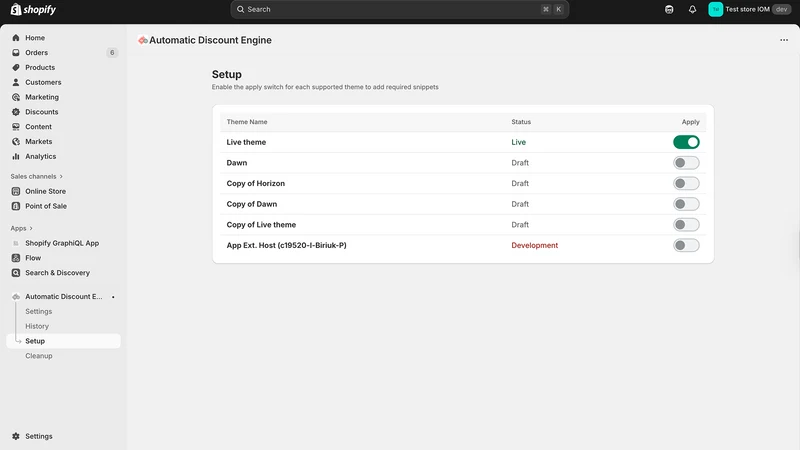The image size is (800, 450).
Task: Open the Test store IOM account menu
Action: 749,9
